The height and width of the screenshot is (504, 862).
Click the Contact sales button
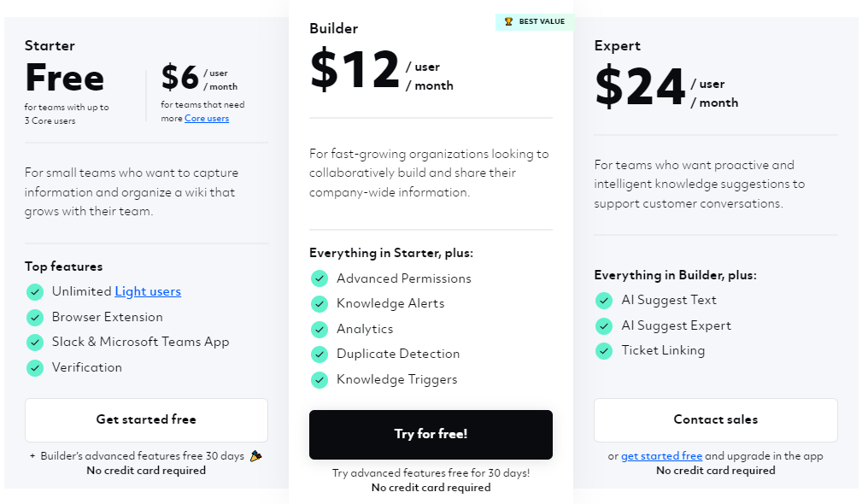coord(716,420)
